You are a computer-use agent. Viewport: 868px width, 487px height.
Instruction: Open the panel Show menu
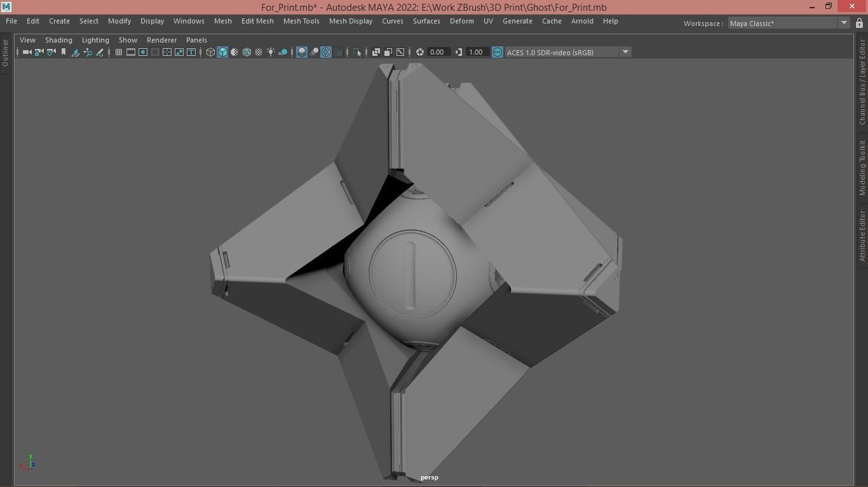[128, 40]
